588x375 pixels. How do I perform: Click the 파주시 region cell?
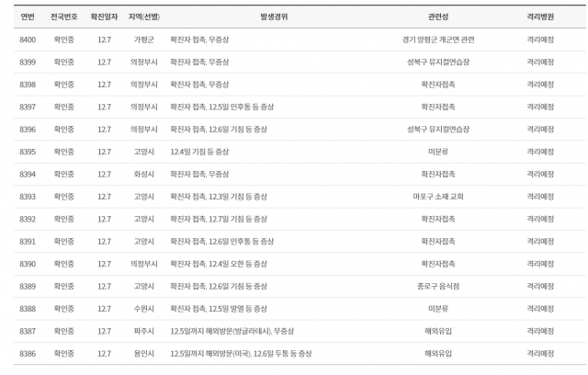(x=143, y=330)
